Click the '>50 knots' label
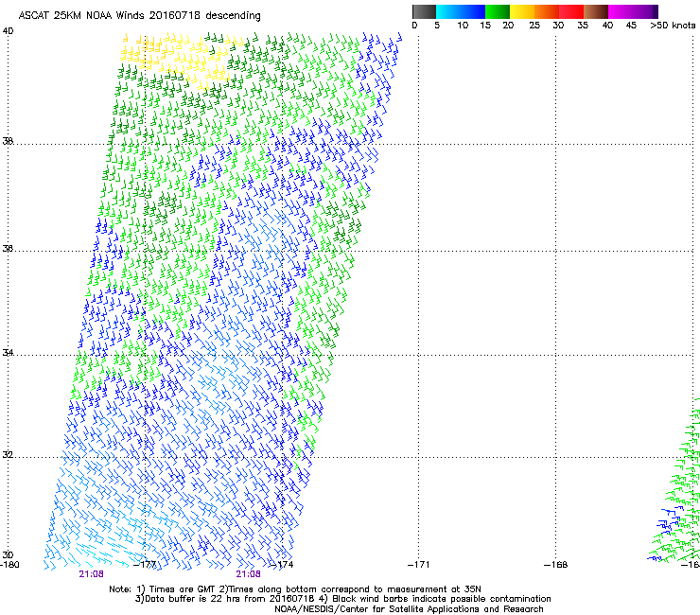The image size is (700, 615). 673,26
